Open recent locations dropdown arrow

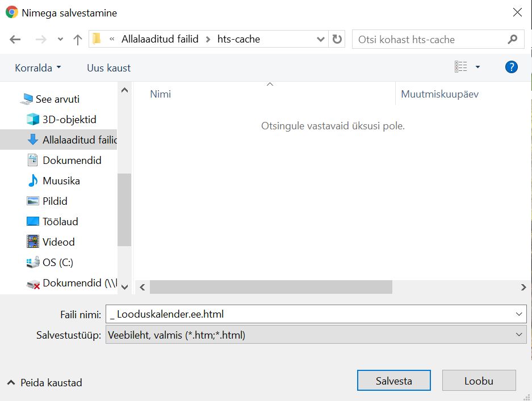(61, 40)
